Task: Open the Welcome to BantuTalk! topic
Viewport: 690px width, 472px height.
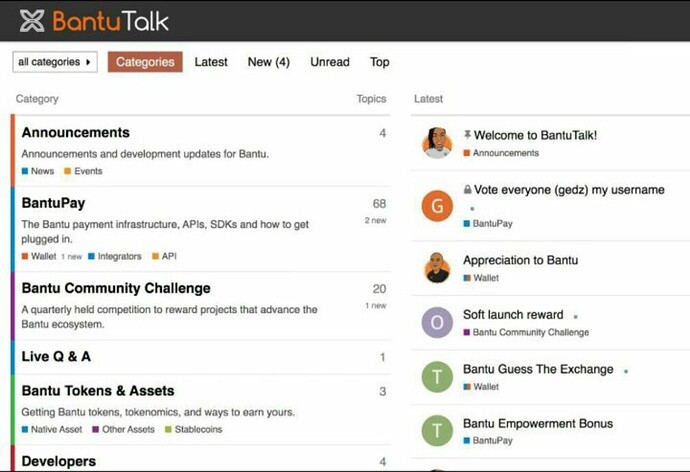Action: pyautogui.click(x=536, y=135)
